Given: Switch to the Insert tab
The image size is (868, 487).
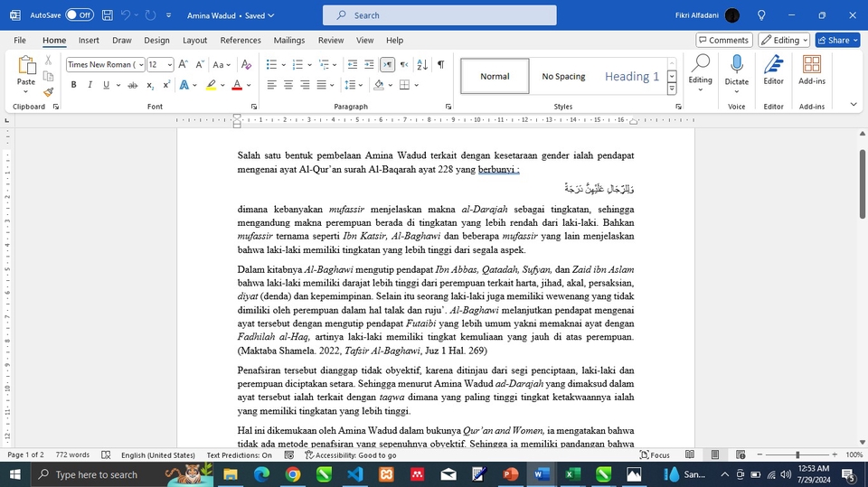Looking at the screenshot, I should tap(89, 41).
